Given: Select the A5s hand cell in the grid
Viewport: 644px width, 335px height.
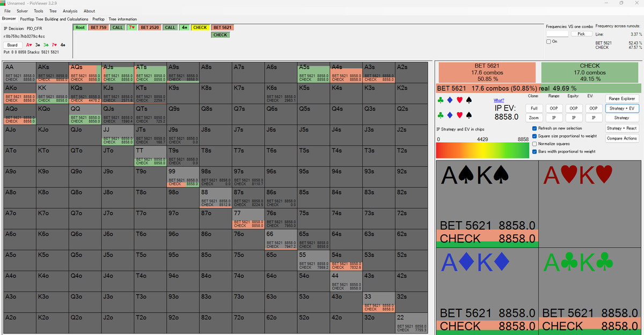Looking at the screenshot, I should point(313,71).
